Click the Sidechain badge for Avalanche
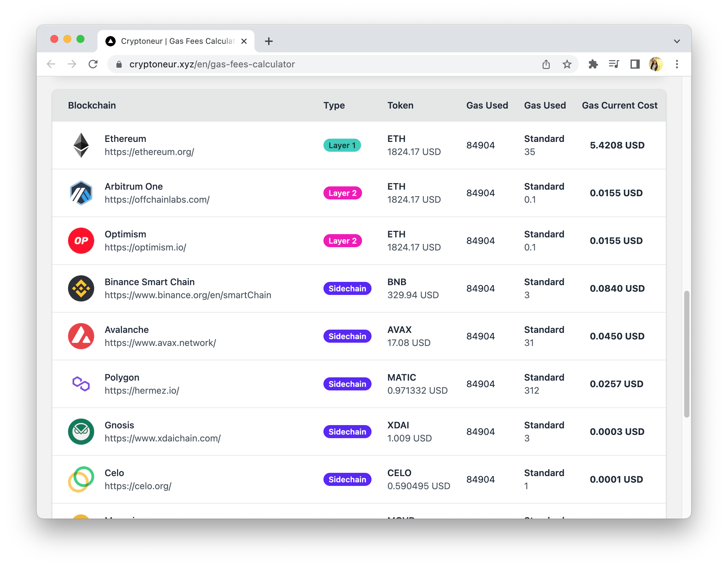 tap(347, 336)
